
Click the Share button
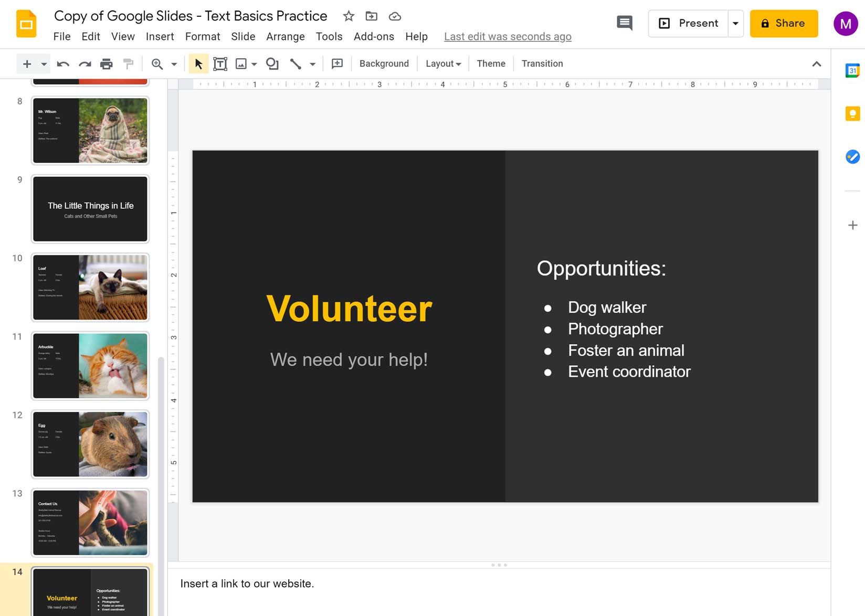pos(784,23)
